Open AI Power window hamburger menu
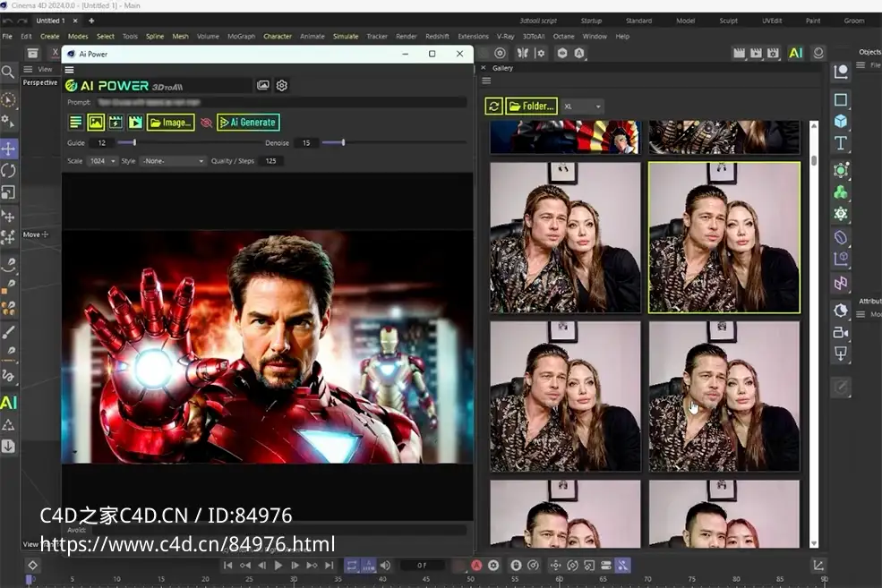882x588 pixels. pyautogui.click(x=69, y=70)
